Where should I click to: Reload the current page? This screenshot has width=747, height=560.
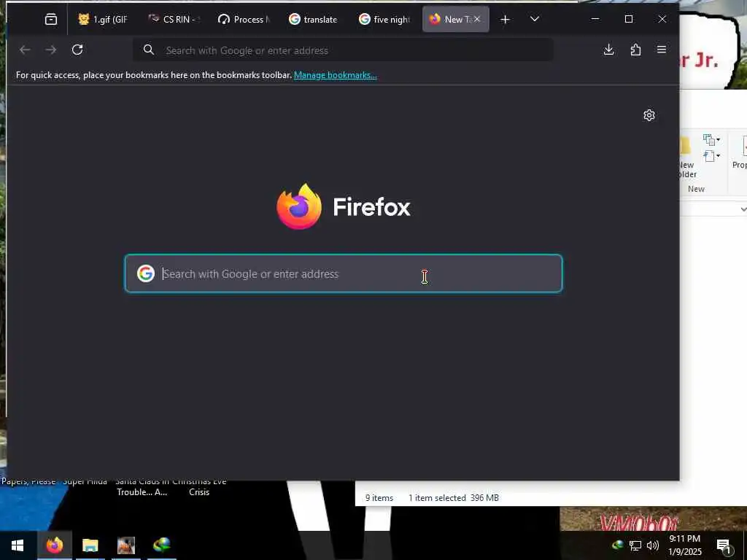(x=77, y=50)
